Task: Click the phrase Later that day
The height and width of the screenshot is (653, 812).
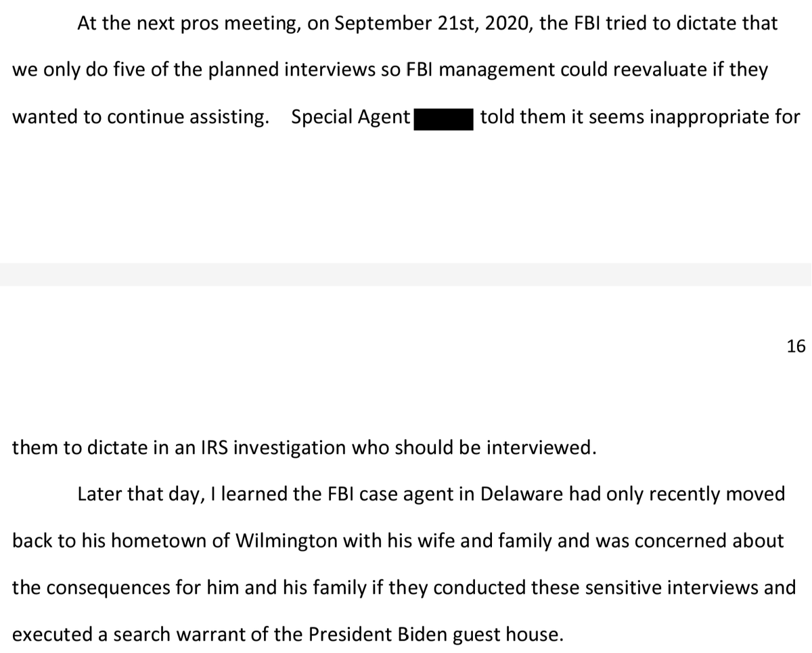Action: point(129,494)
